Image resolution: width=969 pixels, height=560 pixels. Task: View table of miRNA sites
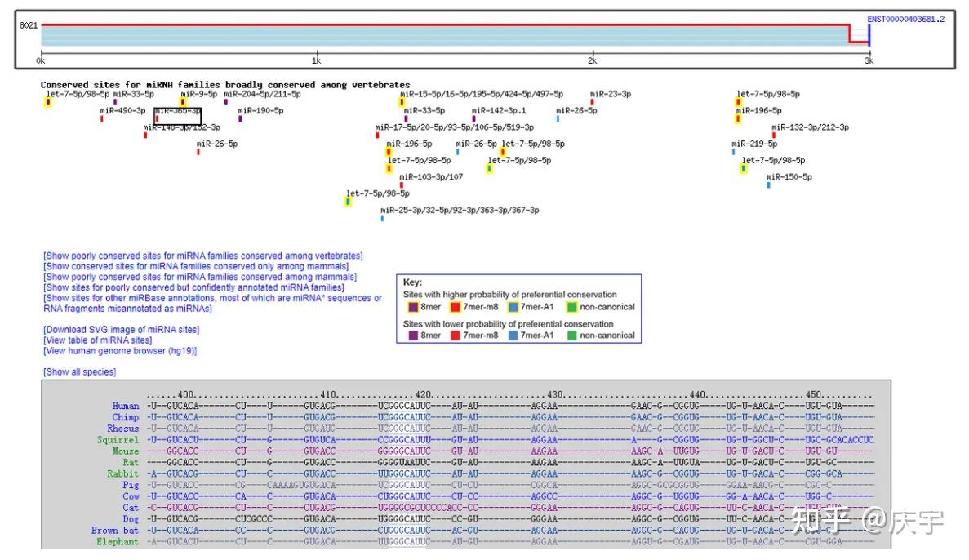tap(98, 340)
